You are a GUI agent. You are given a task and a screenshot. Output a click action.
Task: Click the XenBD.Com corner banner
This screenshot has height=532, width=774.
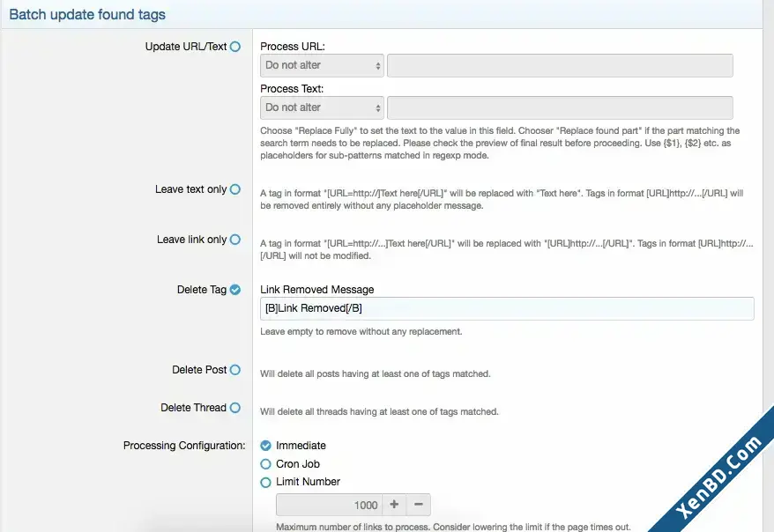[x=718, y=476]
